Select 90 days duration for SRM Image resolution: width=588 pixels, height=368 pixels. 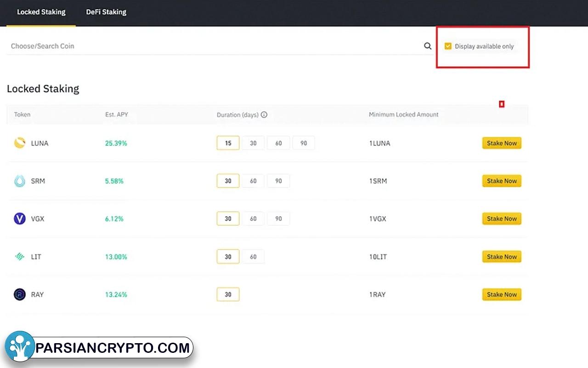tap(278, 181)
